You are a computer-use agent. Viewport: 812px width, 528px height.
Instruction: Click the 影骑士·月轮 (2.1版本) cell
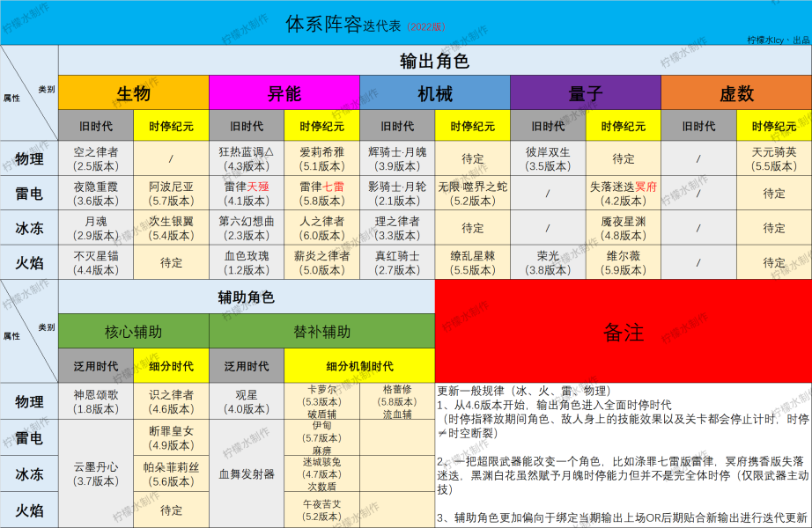pyautogui.click(x=397, y=193)
